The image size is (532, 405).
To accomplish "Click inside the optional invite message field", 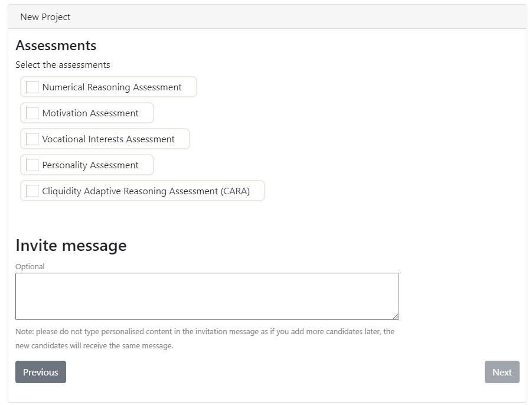I will point(207,295).
